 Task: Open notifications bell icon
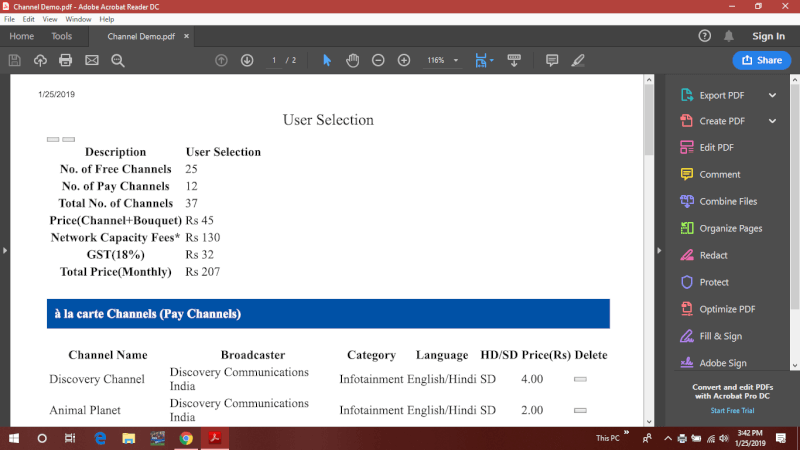[729, 36]
